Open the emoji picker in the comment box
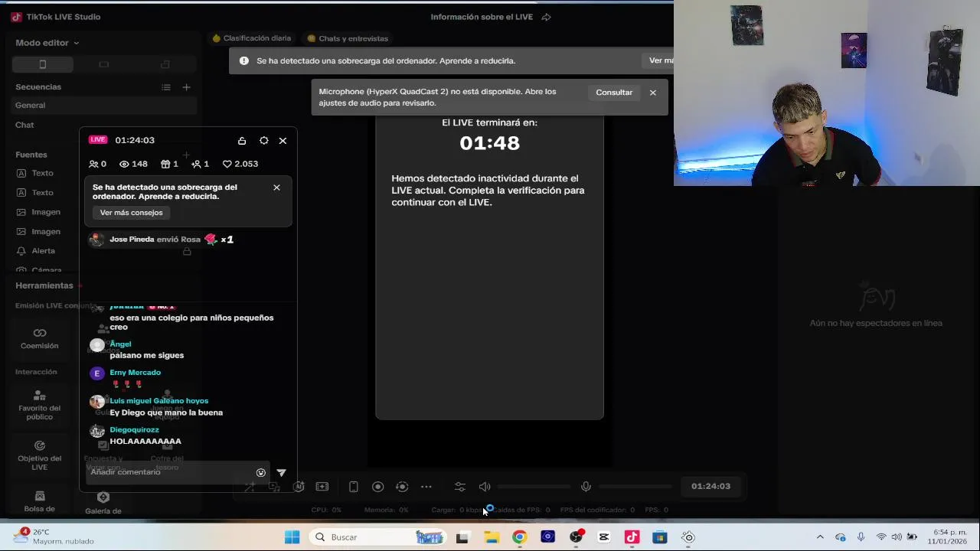 pyautogui.click(x=261, y=472)
